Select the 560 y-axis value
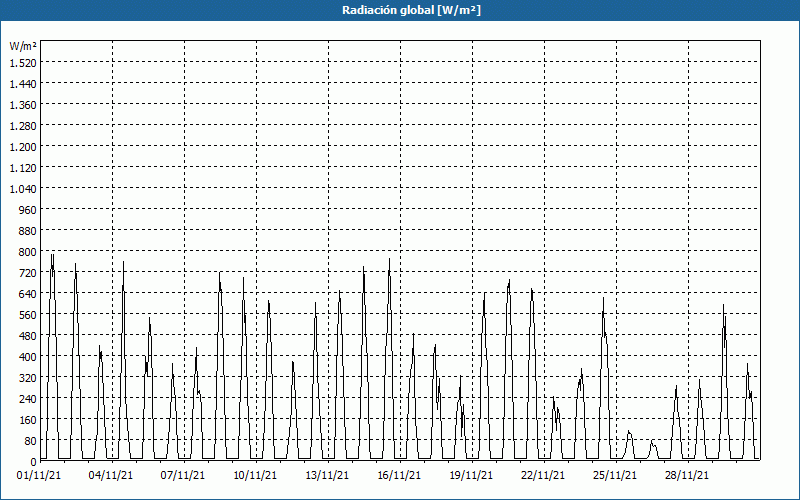800x500 pixels. point(28,314)
